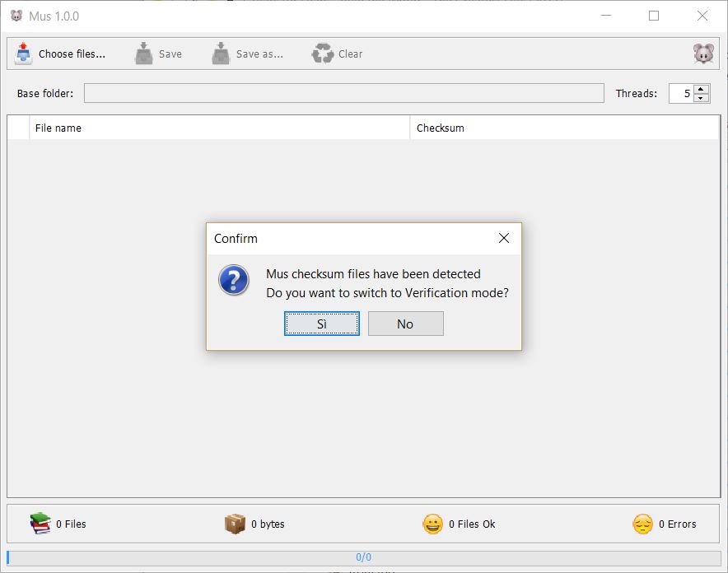The width and height of the screenshot is (728, 573).
Task: Click the Threads: label
Action: 637,93
